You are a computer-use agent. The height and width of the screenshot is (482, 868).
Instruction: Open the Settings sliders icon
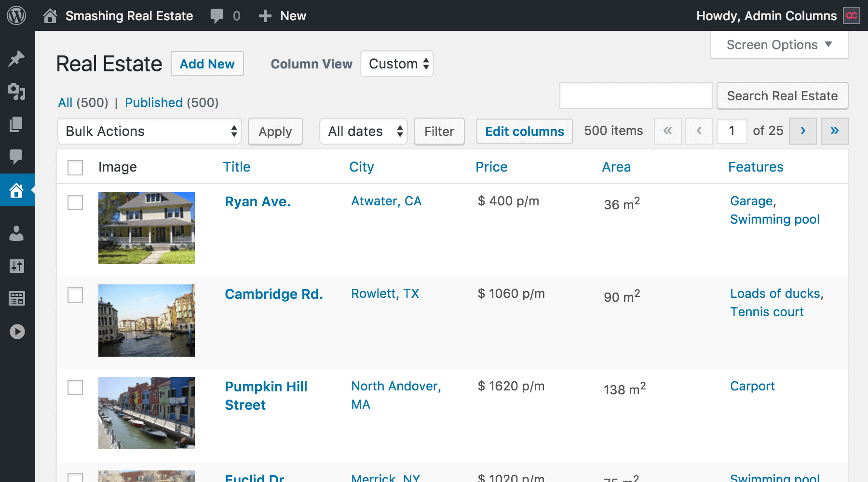16,267
